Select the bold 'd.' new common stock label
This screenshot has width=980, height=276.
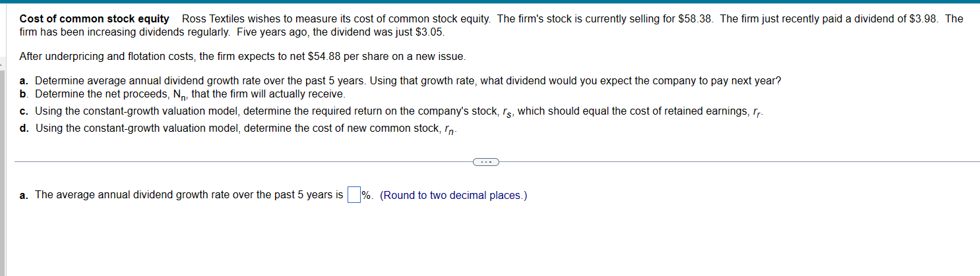(x=24, y=128)
